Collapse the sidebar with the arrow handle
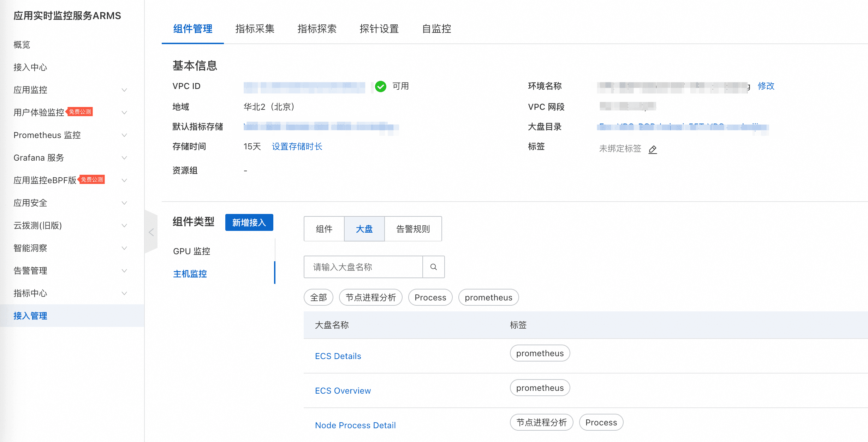 coord(151,232)
